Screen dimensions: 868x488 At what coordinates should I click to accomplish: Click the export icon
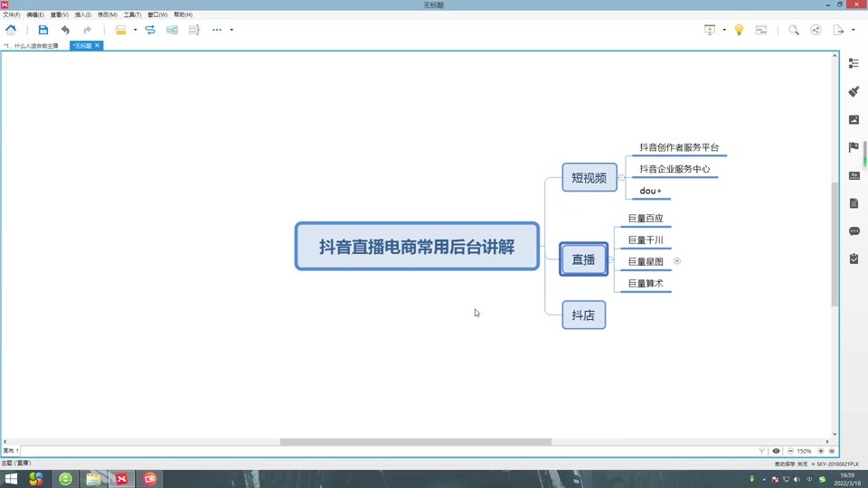[x=839, y=30]
